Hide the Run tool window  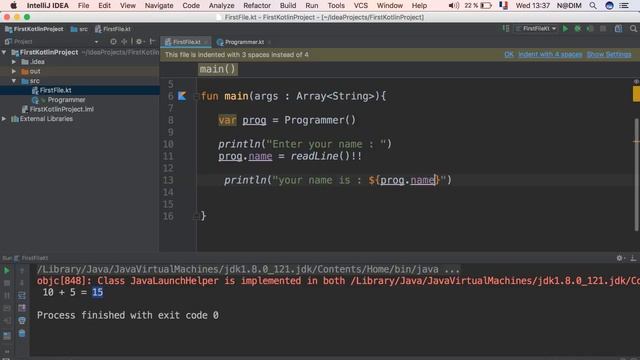(x=633, y=258)
